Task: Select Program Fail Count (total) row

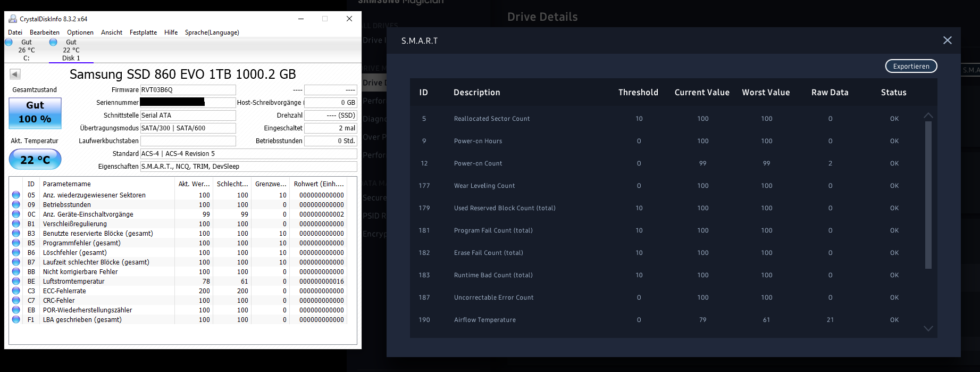Action: (667, 230)
